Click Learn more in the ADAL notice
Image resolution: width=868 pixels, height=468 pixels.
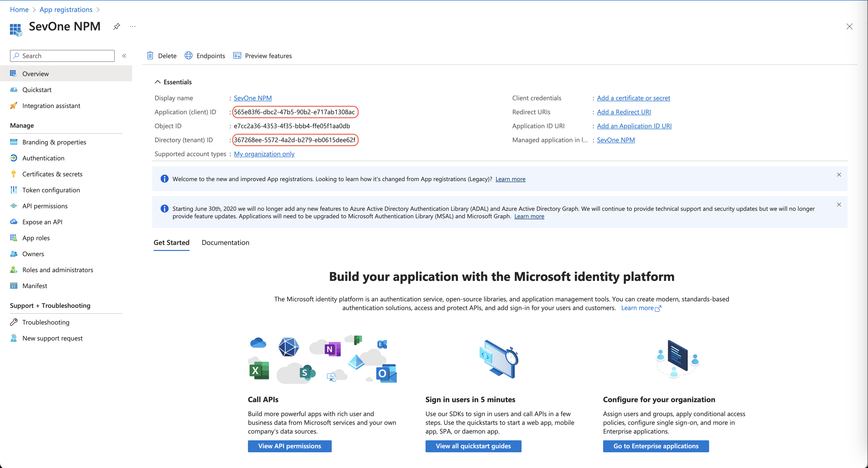tap(529, 216)
